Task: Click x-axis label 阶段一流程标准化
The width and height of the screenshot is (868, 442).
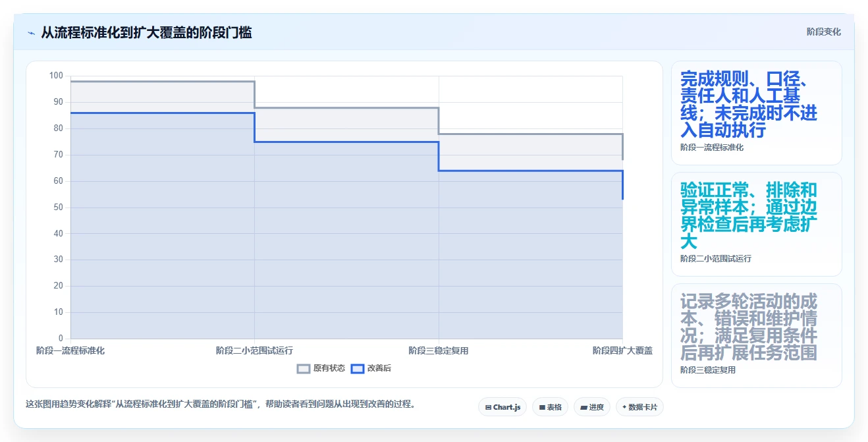Action: [70, 350]
